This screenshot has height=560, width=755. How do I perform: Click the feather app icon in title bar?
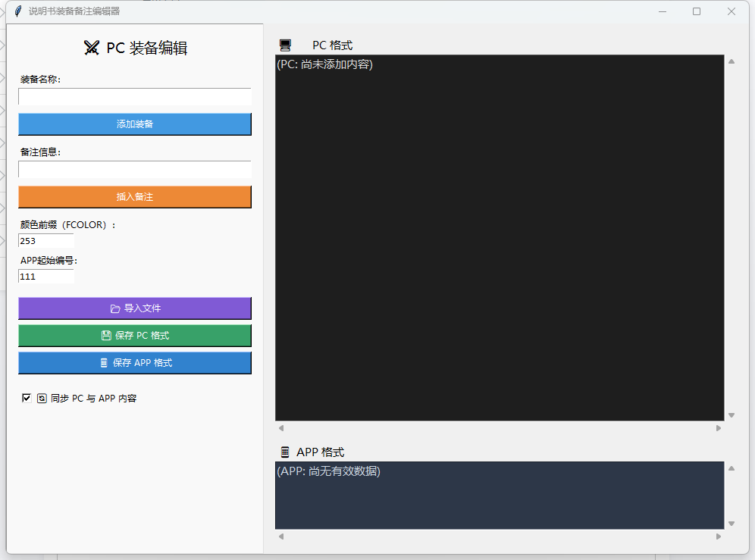click(17, 11)
